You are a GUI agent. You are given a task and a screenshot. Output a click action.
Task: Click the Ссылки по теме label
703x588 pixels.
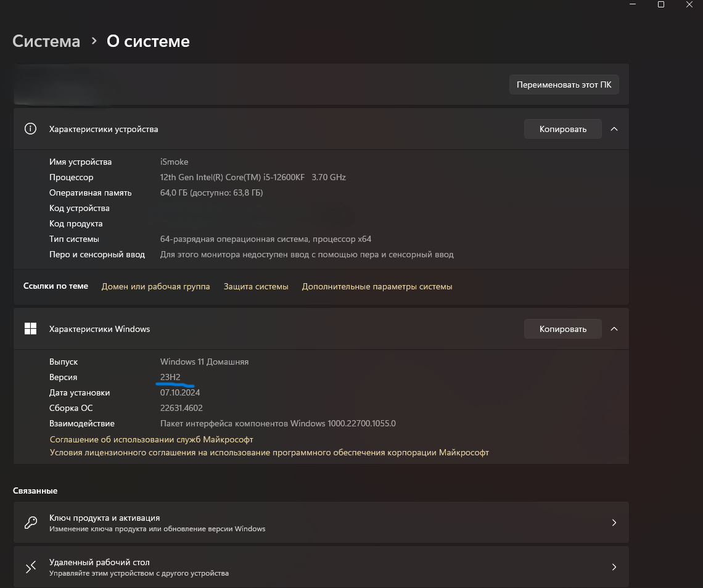point(55,286)
